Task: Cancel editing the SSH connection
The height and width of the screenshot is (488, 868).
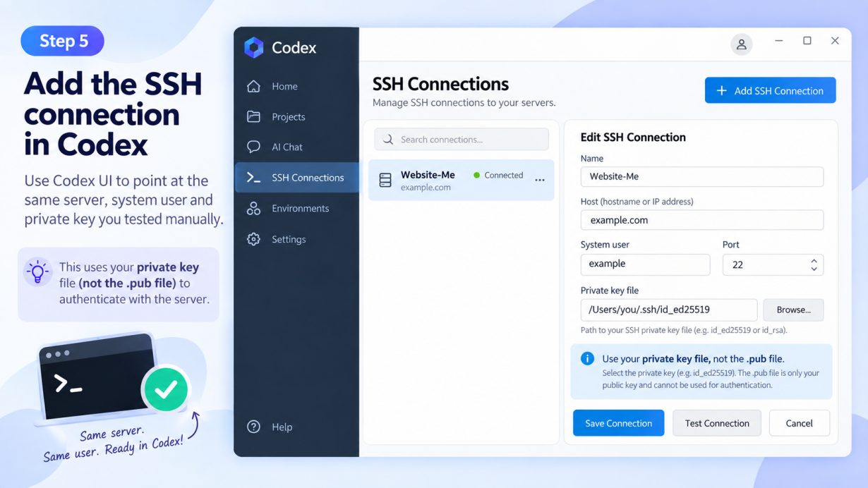Action: coord(799,423)
